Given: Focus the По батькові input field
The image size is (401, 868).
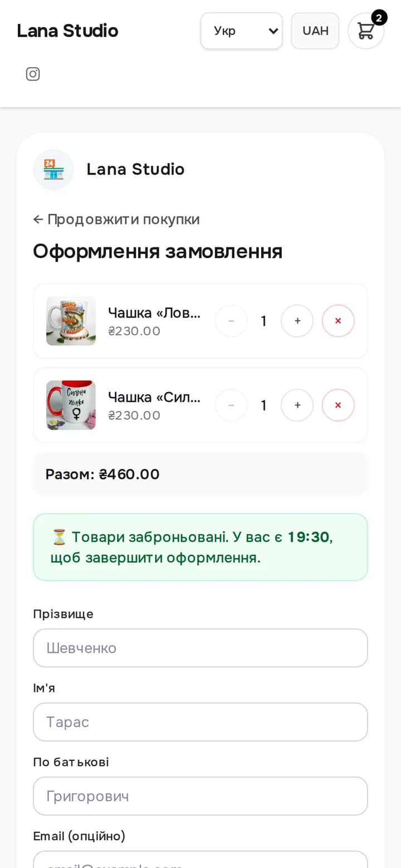Looking at the screenshot, I should click(x=200, y=796).
